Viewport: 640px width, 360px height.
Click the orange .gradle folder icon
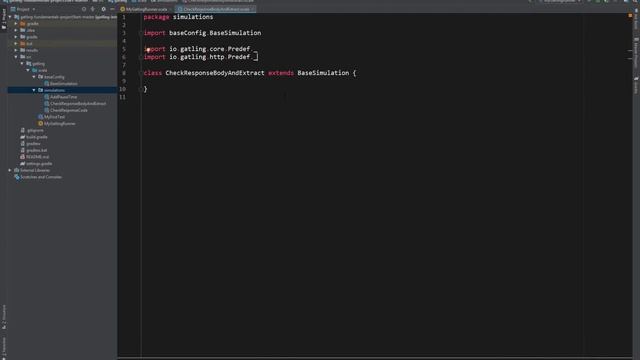coord(23,23)
